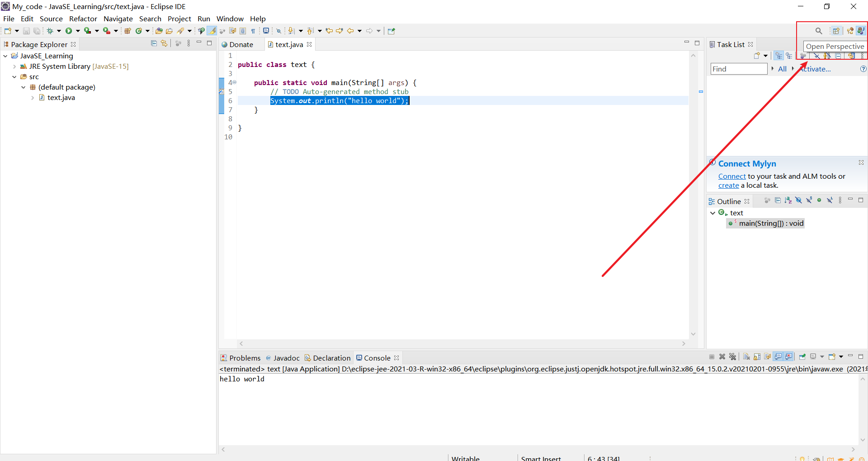The image size is (868, 461).
Task: Toggle Sort alphabetically in Outline
Action: click(x=788, y=200)
